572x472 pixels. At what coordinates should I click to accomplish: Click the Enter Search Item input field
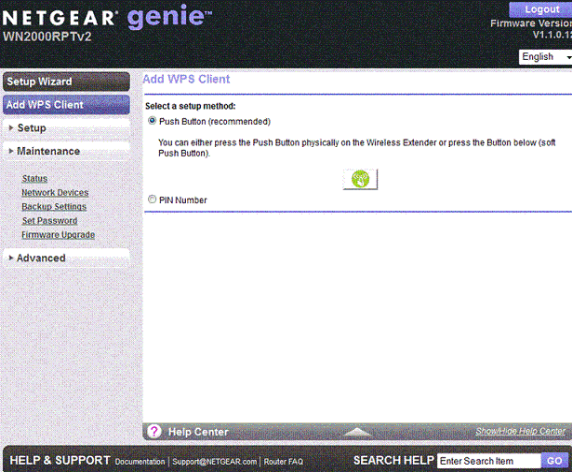pos(489,461)
